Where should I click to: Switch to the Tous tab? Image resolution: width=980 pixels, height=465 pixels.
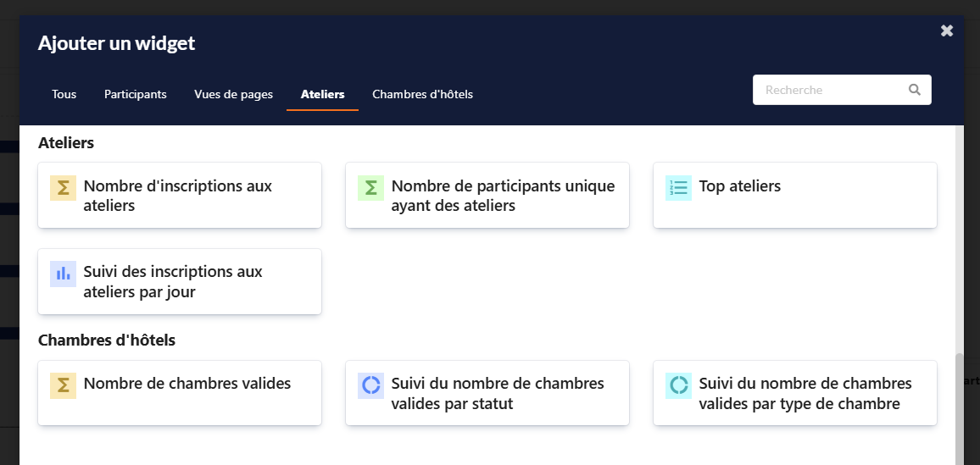[x=64, y=94]
